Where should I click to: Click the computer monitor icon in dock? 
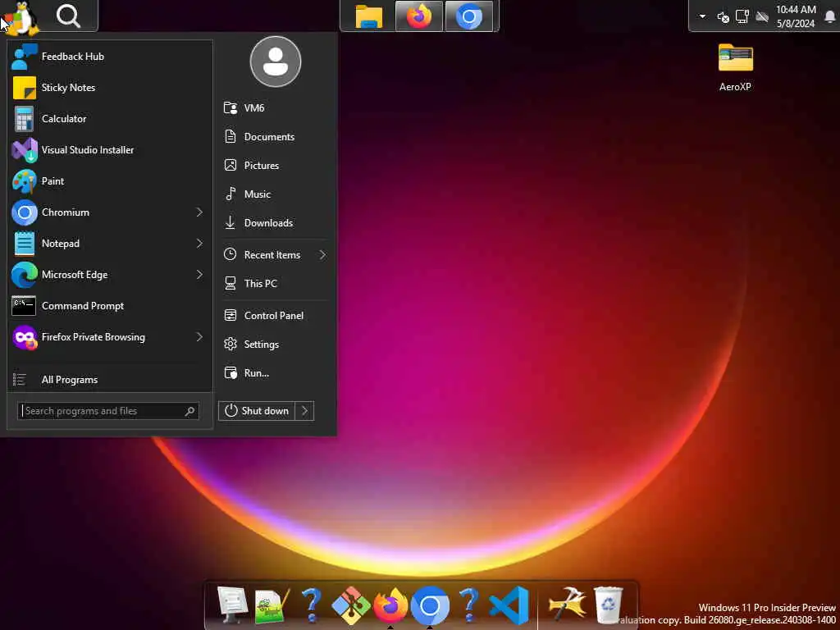(232, 605)
